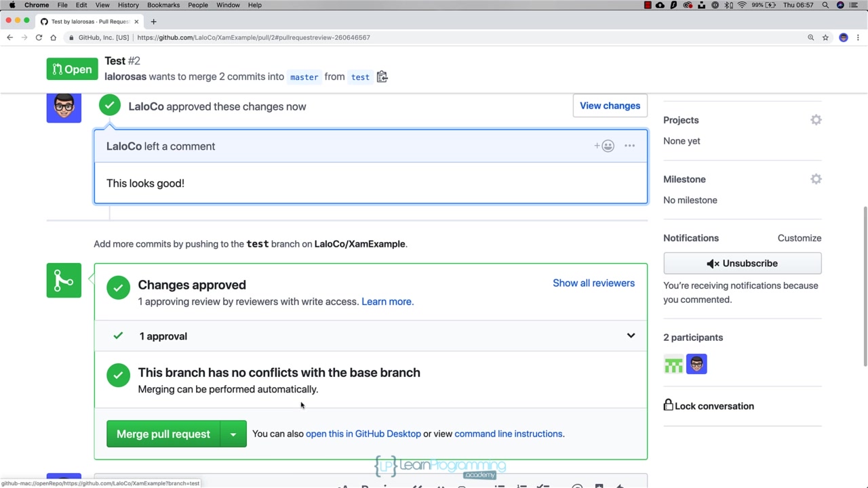
Task: Open the zoom magnifier icon in address bar
Action: coord(810,37)
